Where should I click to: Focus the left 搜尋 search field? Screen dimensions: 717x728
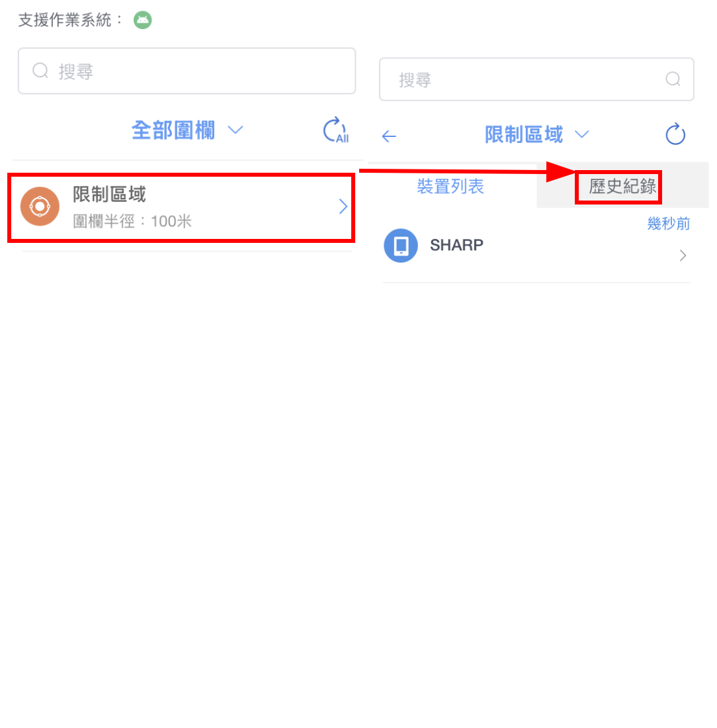click(187, 71)
